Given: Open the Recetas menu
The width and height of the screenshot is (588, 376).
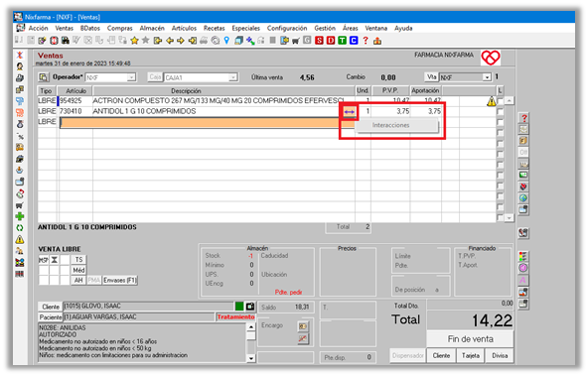Looking at the screenshot, I should point(215,28).
